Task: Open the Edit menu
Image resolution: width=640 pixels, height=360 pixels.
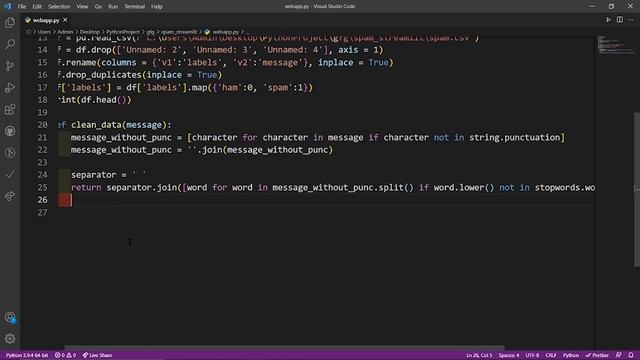Action: (x=37, y=7)
